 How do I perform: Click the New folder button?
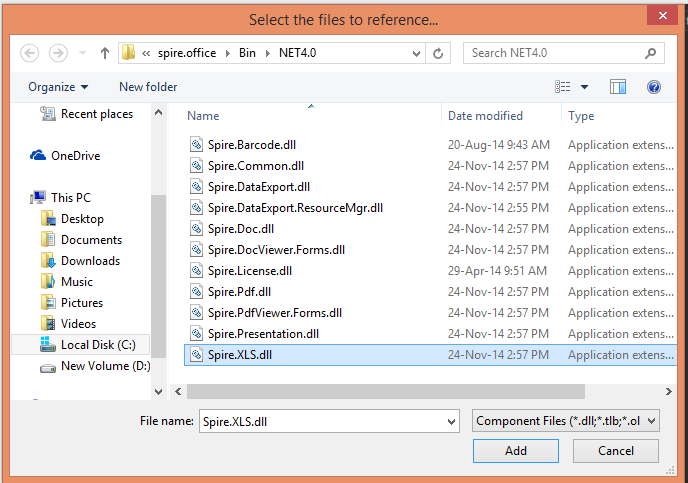(148, 87)
